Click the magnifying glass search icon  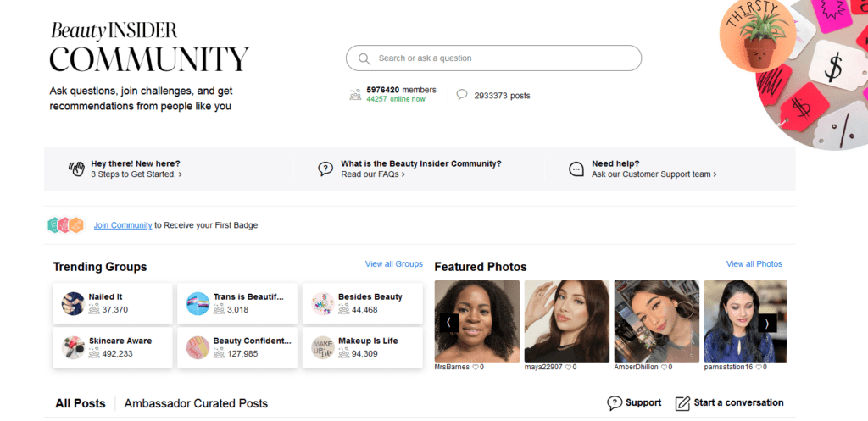364,58
